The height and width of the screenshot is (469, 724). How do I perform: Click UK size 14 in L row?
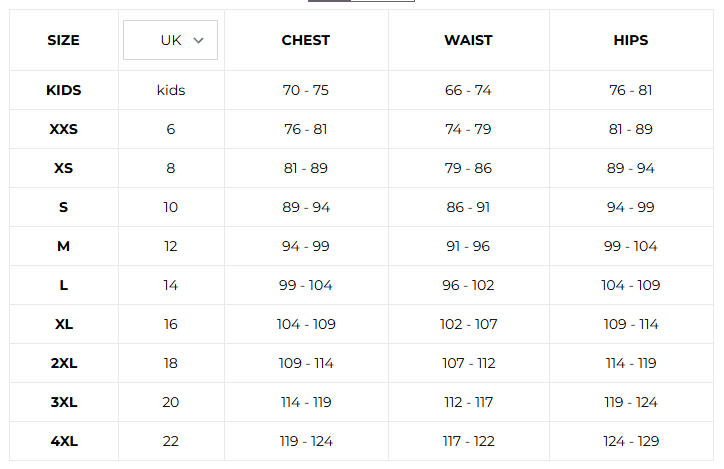click(x=171, y=285)
